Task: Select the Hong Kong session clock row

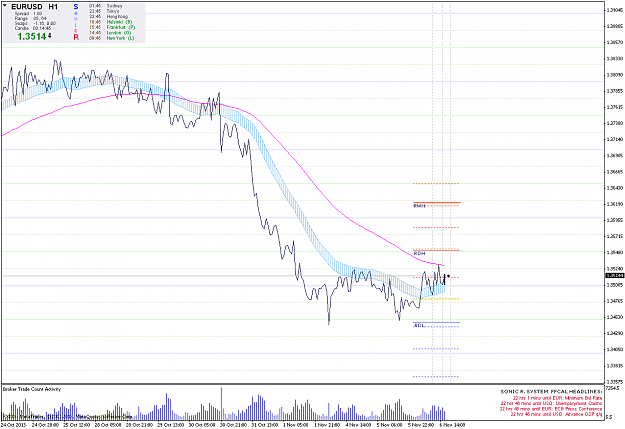Action: pyautogui.click(x=108, y=17)
